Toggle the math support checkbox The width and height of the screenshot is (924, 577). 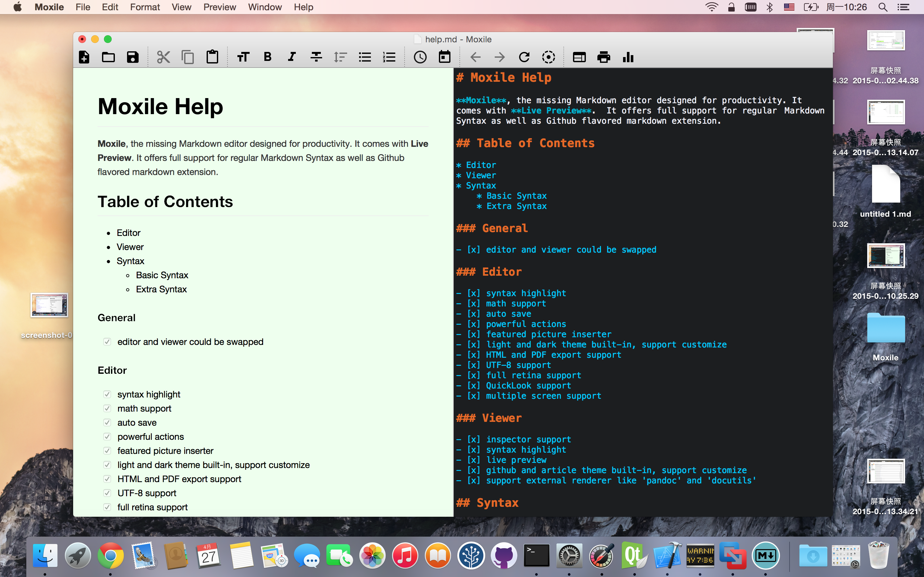(107, 408)
